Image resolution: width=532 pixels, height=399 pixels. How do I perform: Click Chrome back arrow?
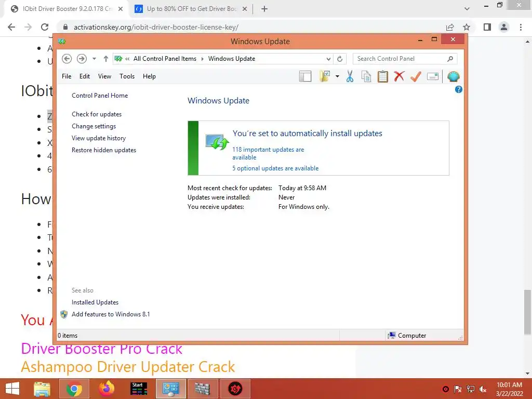(11, 27)
